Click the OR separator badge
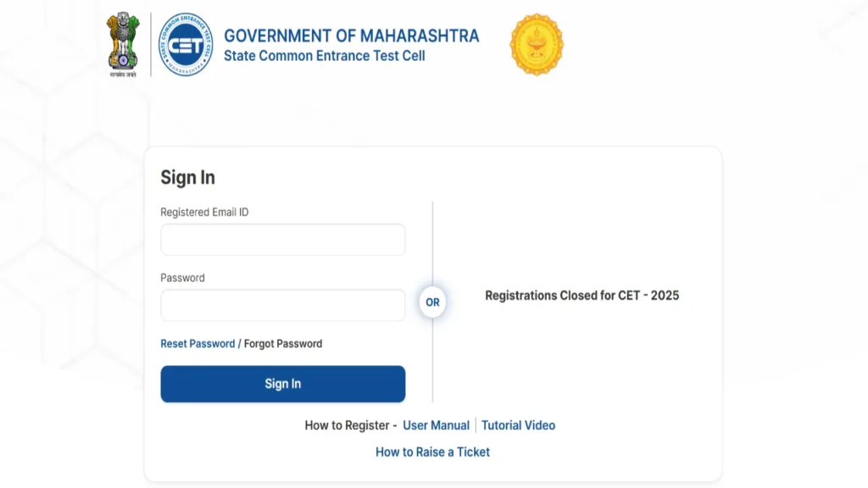 click(432, 302)
